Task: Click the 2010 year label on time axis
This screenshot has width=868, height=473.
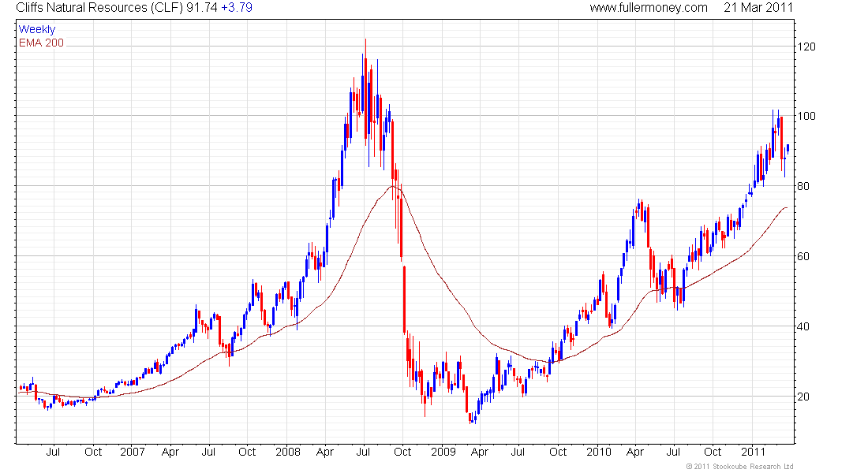Action: [x=598, y=452]
